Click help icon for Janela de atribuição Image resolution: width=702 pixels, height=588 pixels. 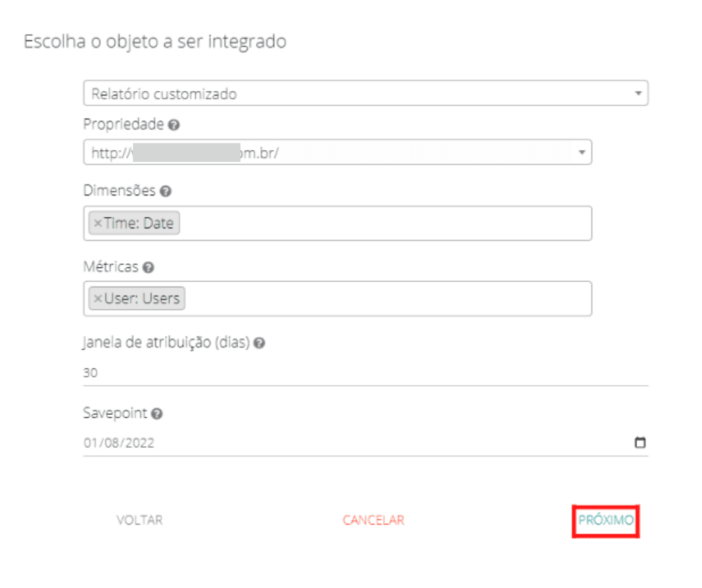tap(258, 343)
